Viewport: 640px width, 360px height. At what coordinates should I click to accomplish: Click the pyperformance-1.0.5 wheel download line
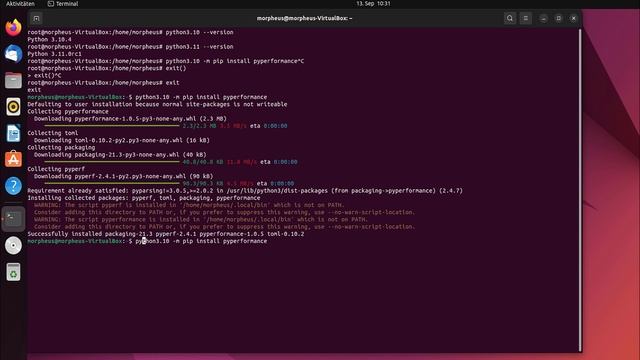[130, 119]
